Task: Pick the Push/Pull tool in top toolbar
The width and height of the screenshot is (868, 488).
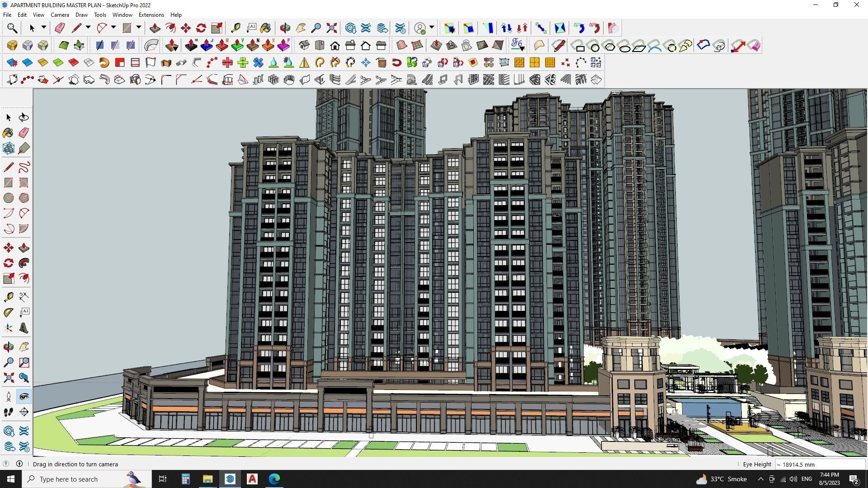Action: 155,28
